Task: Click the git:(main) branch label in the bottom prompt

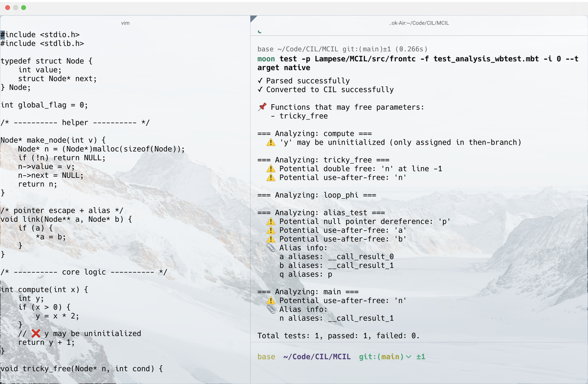Action: pos(381,357)
